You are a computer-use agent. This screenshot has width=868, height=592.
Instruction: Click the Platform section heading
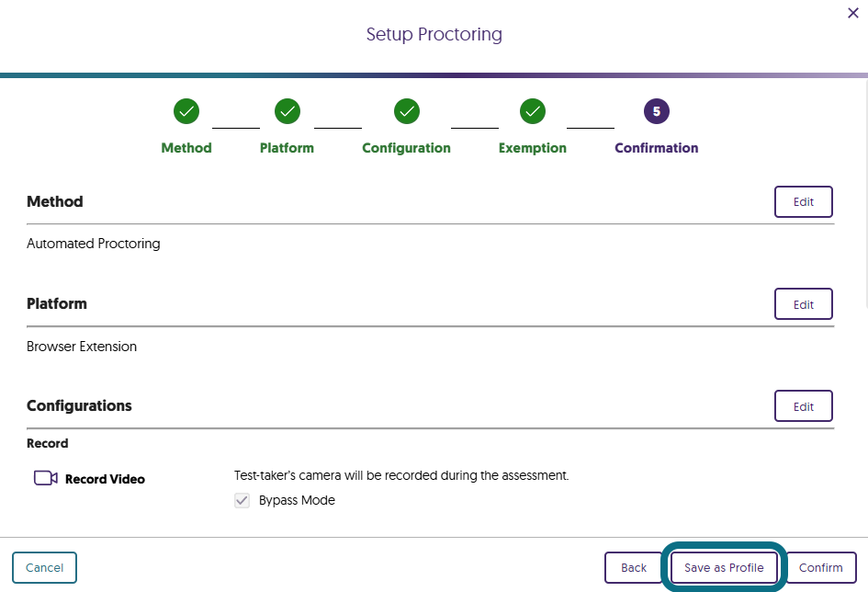pos(56,304)
